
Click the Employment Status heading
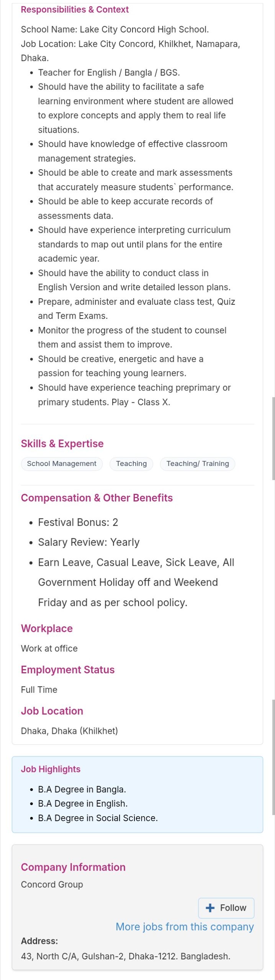[x=67, y=670]
